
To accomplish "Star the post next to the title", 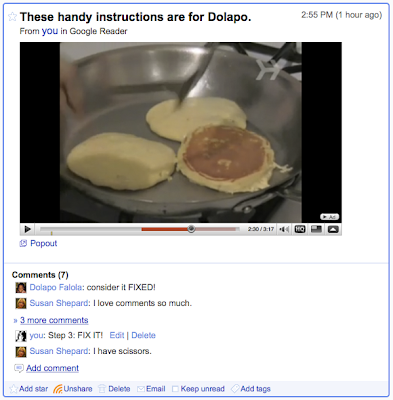I will tap(12, 16).
